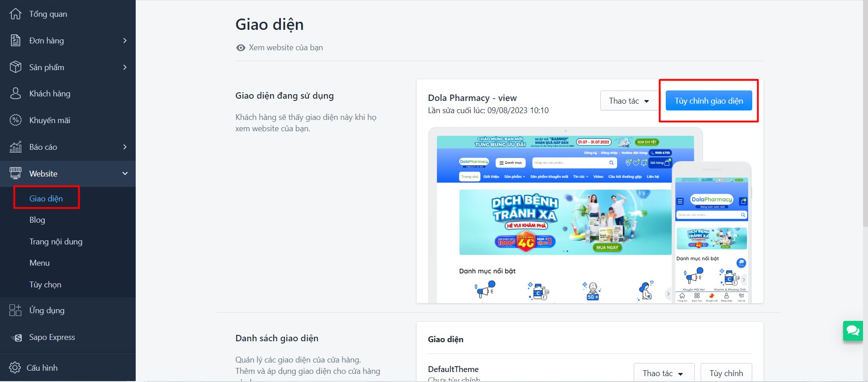Click the eye icon beside Xem website
Screen dimensions: 868x382
click(x=241, y=48)
